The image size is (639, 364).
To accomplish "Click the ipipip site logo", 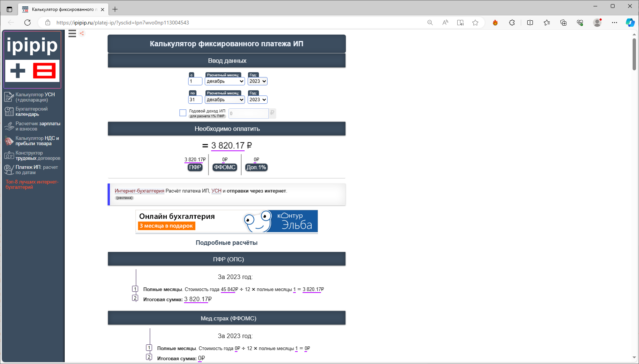I will (32, 59).
